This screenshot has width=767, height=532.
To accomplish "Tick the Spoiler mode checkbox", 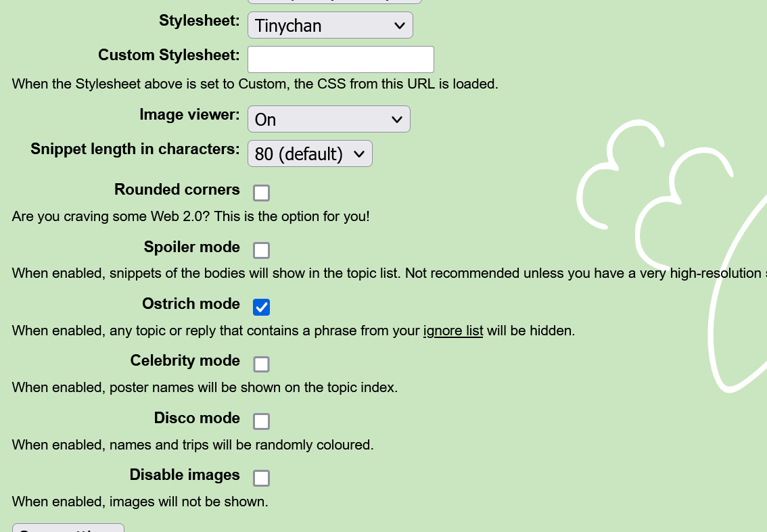I will (261, 251).
